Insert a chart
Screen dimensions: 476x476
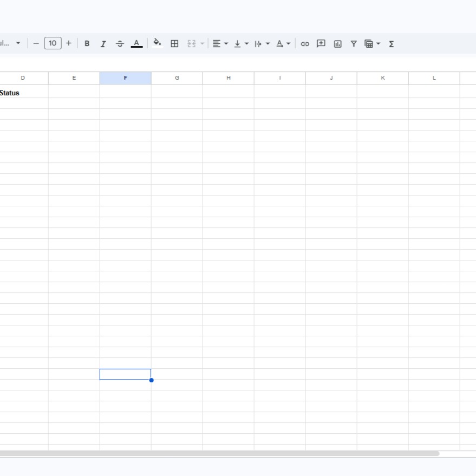(337, 44)
